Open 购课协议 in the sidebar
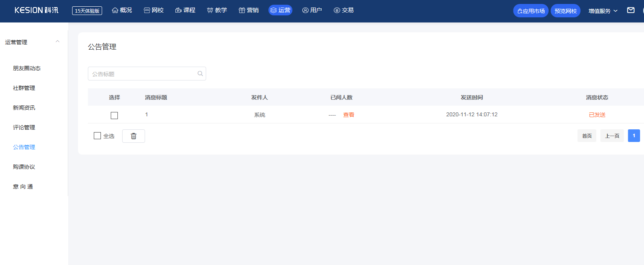Screen dimensions: 644x265 coord(24,167)
